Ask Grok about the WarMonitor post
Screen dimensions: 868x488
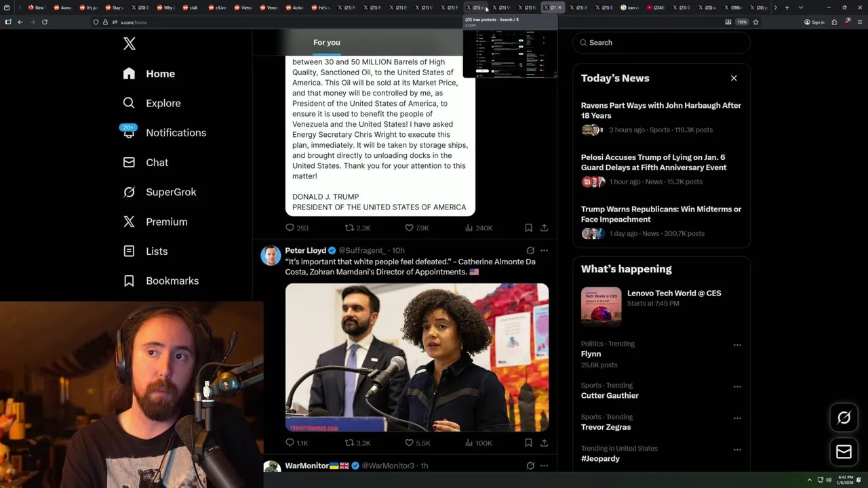click(530, 466)
